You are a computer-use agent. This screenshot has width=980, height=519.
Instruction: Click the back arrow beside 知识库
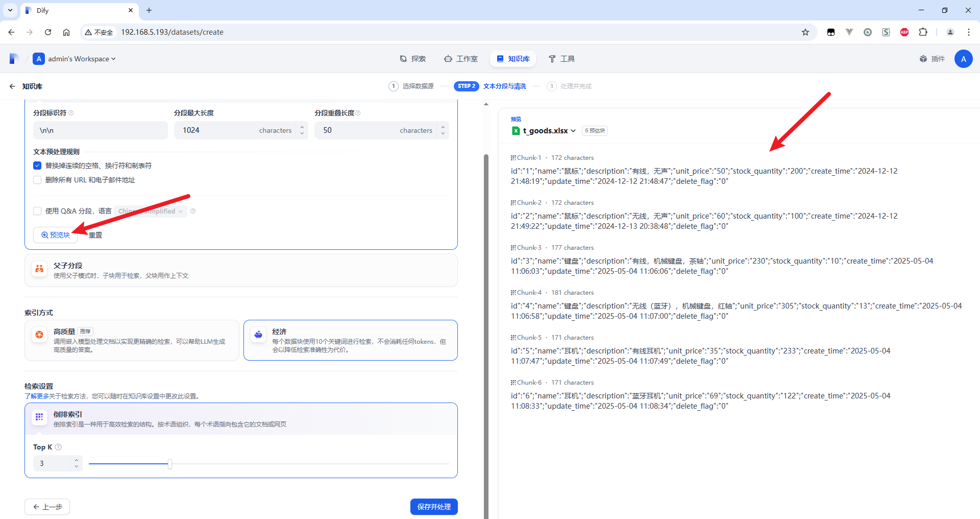coord(12,86)
